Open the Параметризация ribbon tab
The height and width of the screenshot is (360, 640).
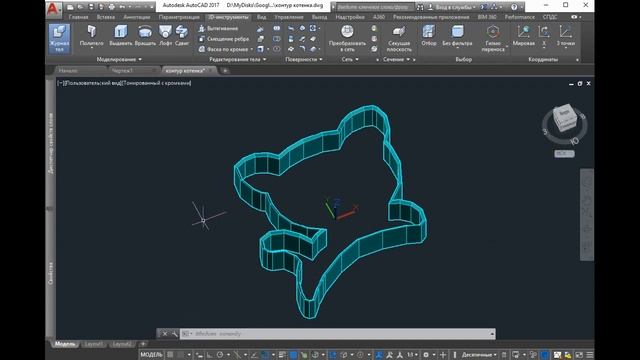coord(179,17)
